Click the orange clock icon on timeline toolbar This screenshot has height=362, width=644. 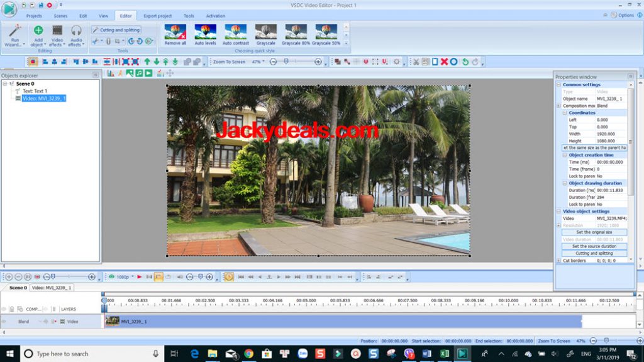click(x=229, y=277)
